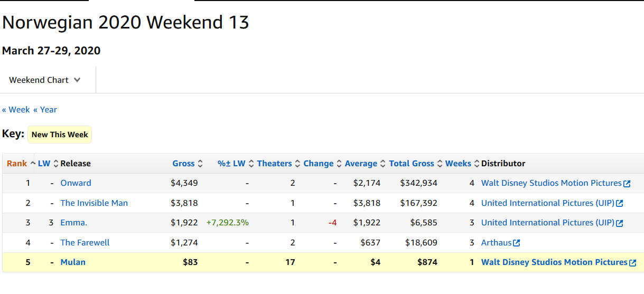Screen dimensions: 644x294
Task: Select the Distributor column header
Action: pyautogui.click(x=503, y=164)
